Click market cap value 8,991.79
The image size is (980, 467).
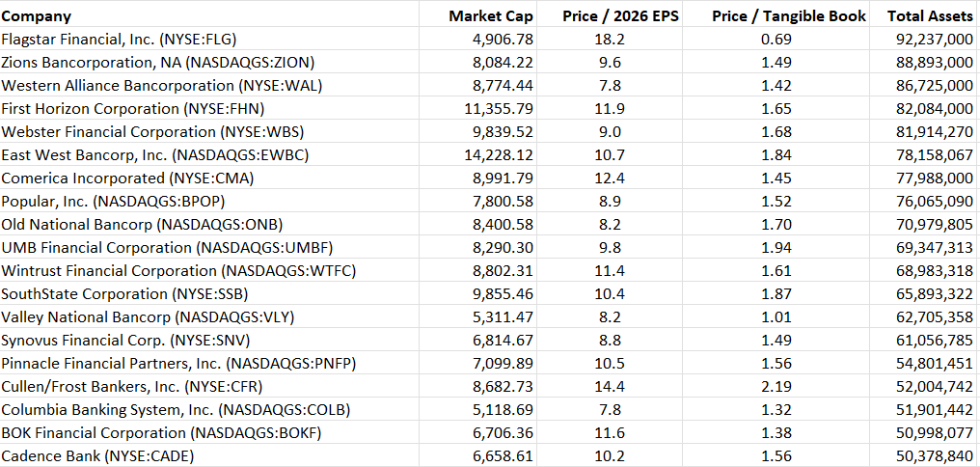click(x=504, y=179)
